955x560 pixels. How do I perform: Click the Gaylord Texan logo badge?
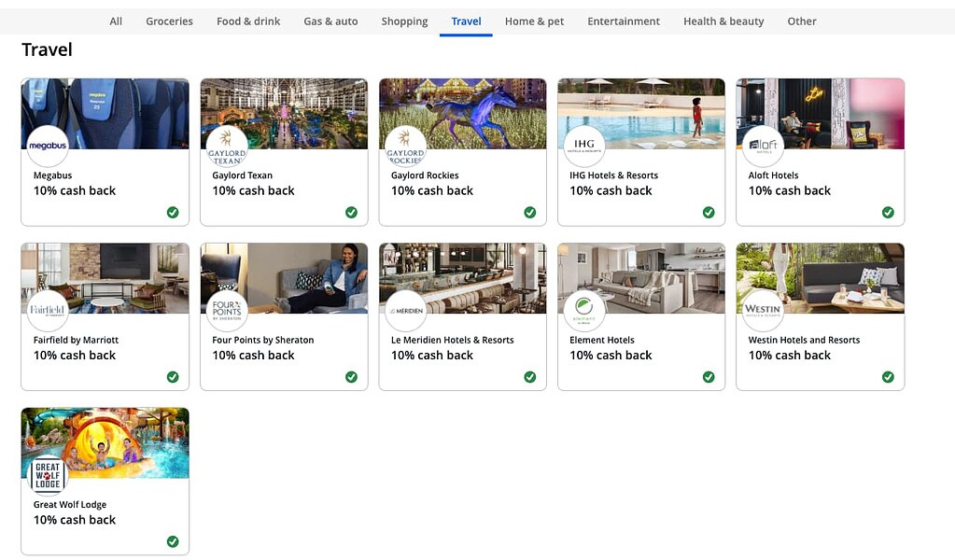coord(227,147)
